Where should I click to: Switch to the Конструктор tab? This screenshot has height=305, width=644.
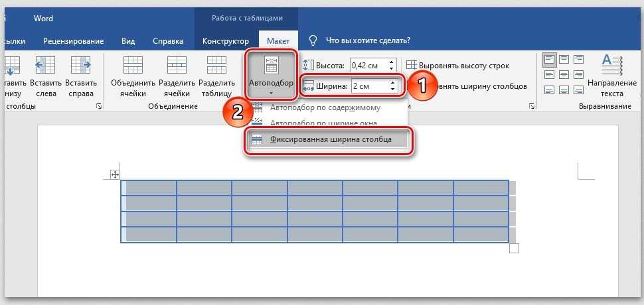tap(226, 41)
